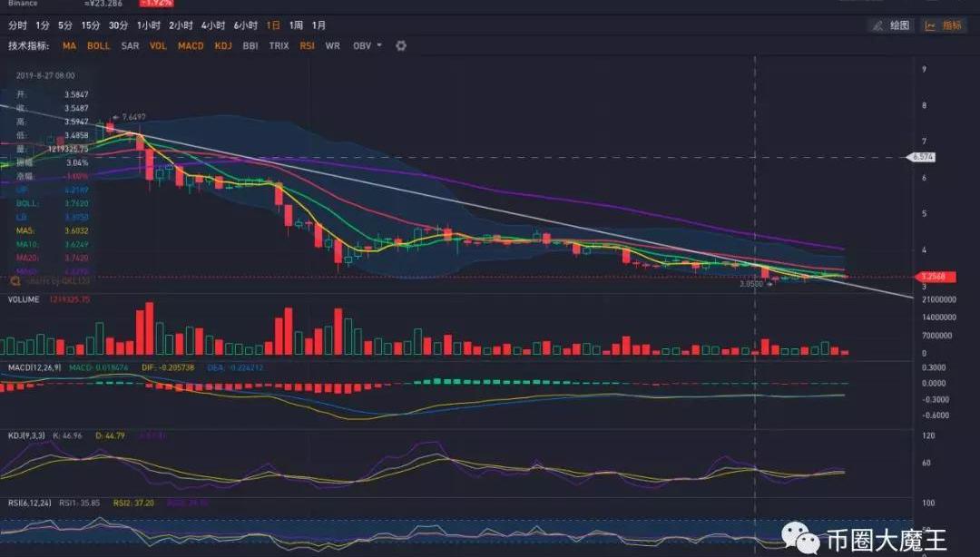Switch to 分时 time-sharing view
980x557 pixels.
click(17, 25)
